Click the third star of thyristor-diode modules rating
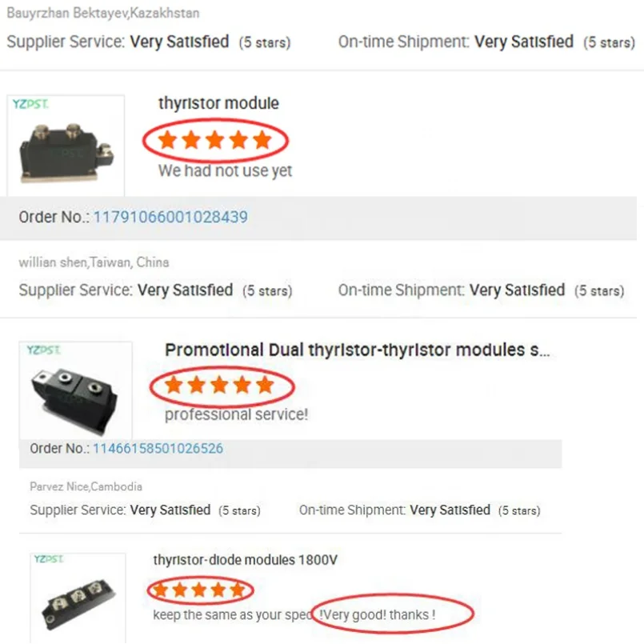This screenshot has width=644, height=644. (x=199, y=591)
